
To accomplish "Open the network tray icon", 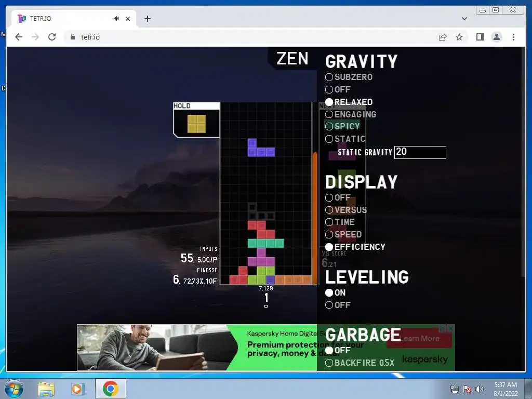I will tap(454, 389).
